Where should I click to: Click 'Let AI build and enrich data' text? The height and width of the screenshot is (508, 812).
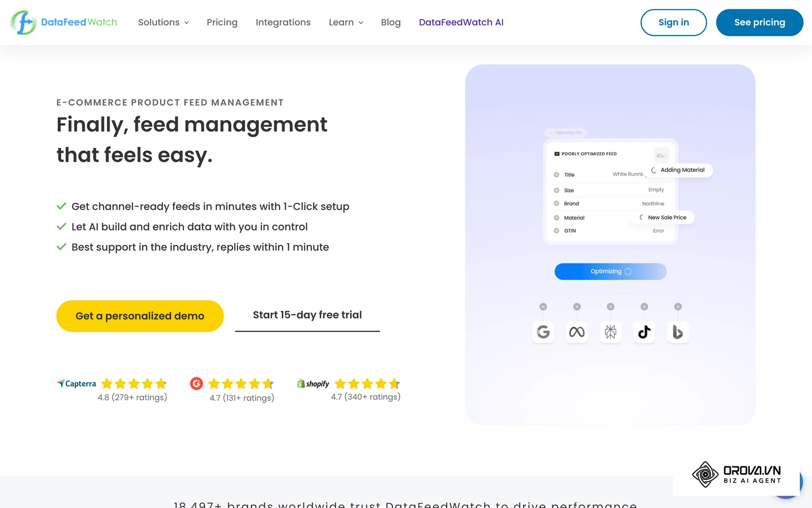coord(190,227)
